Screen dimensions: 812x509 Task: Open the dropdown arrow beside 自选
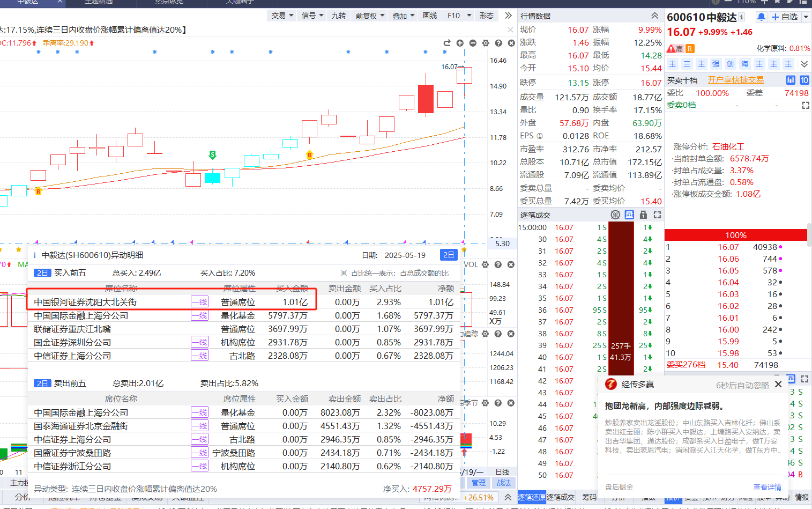806,17
